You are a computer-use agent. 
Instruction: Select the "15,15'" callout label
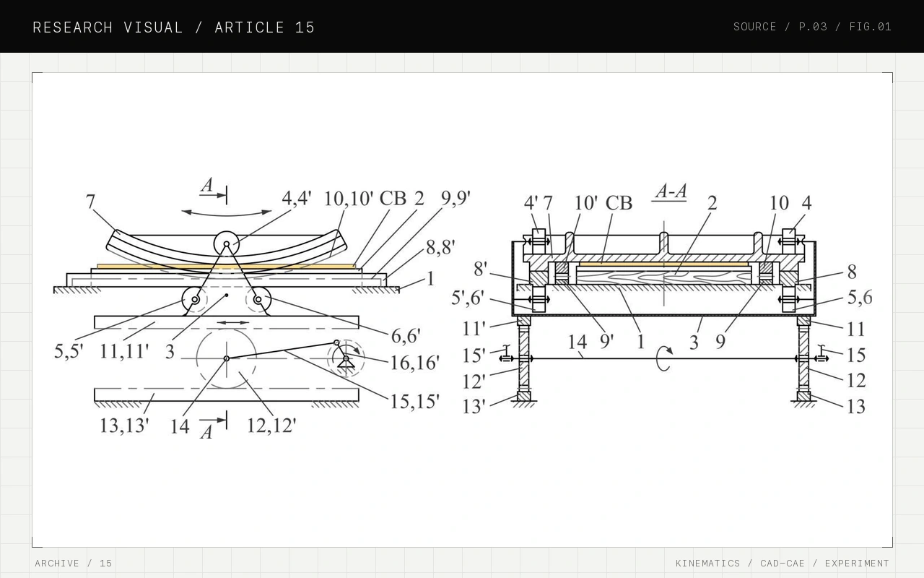point(414,402)
